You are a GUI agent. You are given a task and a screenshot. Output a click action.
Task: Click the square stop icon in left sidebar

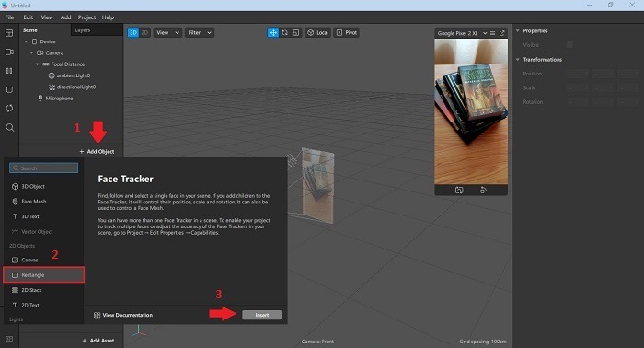[9, 89]
